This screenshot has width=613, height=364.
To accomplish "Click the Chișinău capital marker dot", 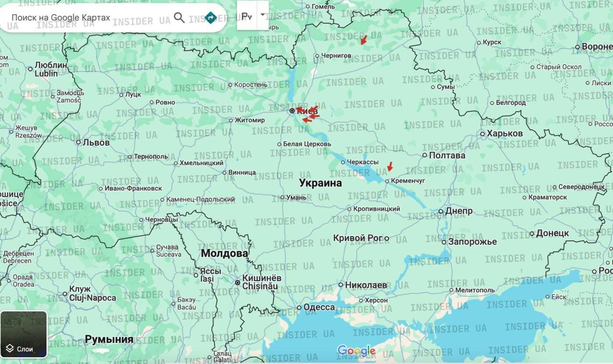I will click(238, 283).
